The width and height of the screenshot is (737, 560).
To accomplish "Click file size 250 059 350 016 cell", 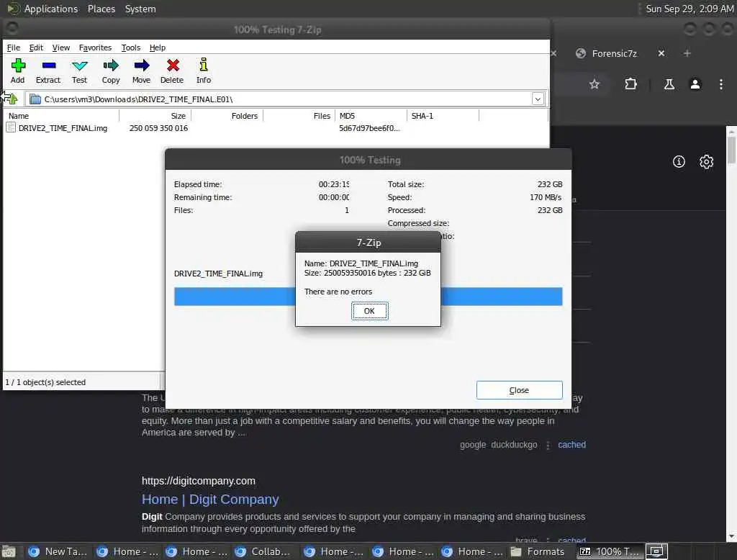I will click(158, 128).
